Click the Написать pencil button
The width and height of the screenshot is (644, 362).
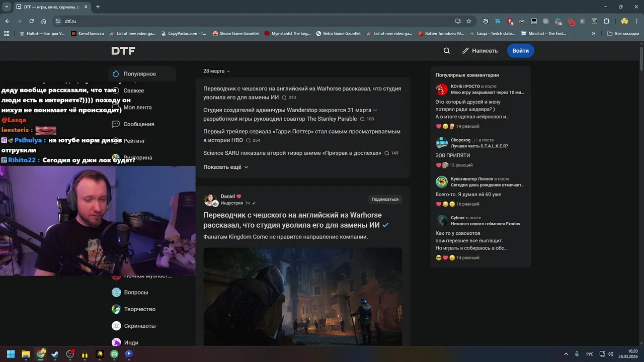click(x=480, y=51)
